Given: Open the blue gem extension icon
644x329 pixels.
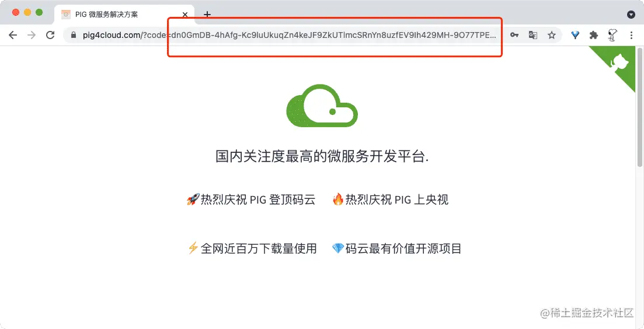Looking at the screenshot, I should coord(576,35).
